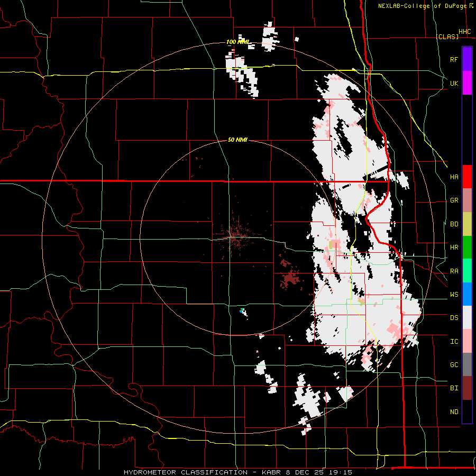Click the 'GC' legend label
Screen dimensions: 476x476
point(454,365)
